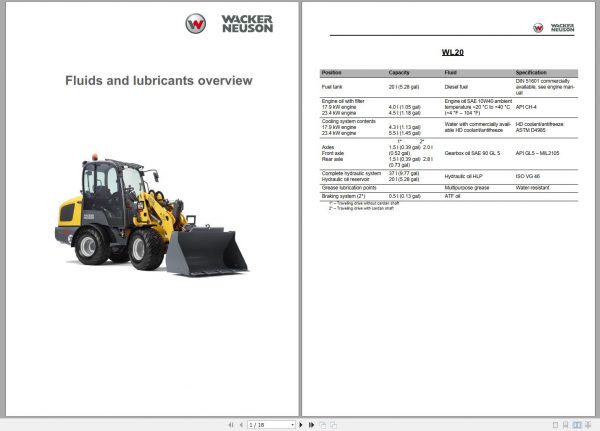Click 'Cooling system contents' row label
600x431 pixels.
point(349,121)
